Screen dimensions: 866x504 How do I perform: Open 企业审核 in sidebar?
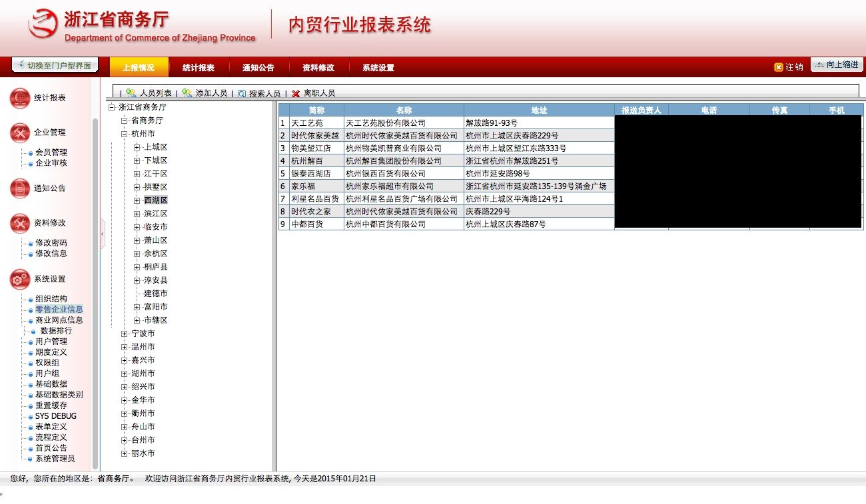click(51, 163)
